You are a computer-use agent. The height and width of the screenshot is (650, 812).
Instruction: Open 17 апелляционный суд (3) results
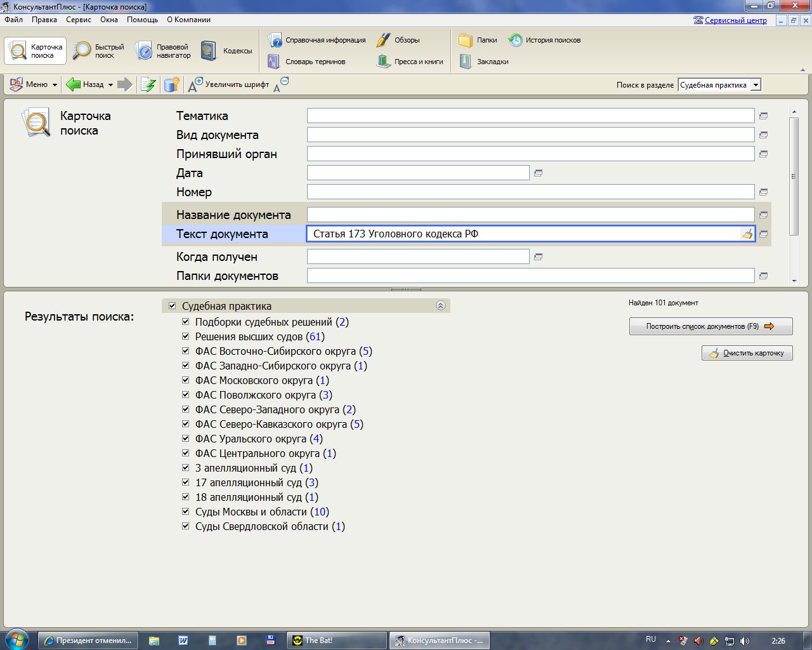[x=256, y=482]
